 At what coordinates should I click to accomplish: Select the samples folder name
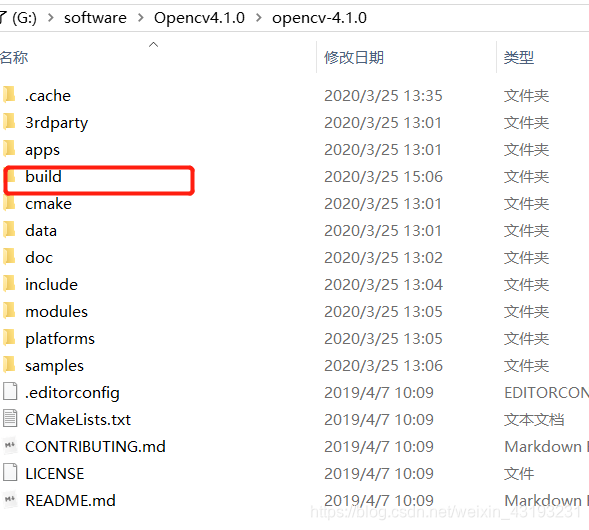click(x=54, y=366)
